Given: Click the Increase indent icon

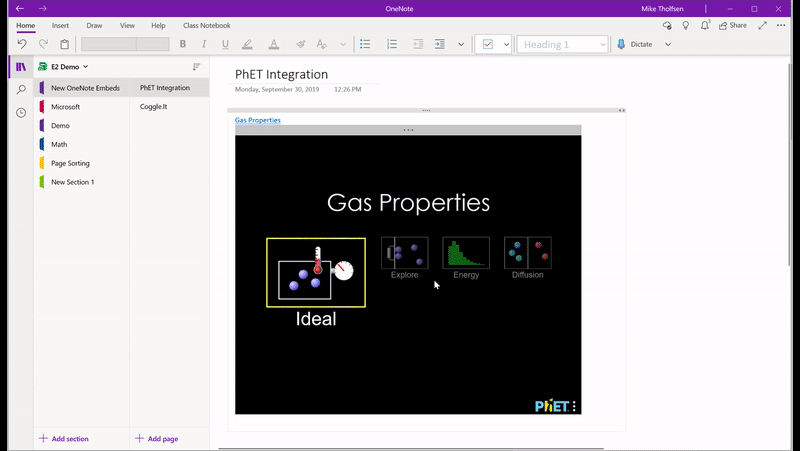Looking at the screenshot, I should (440, 44).
